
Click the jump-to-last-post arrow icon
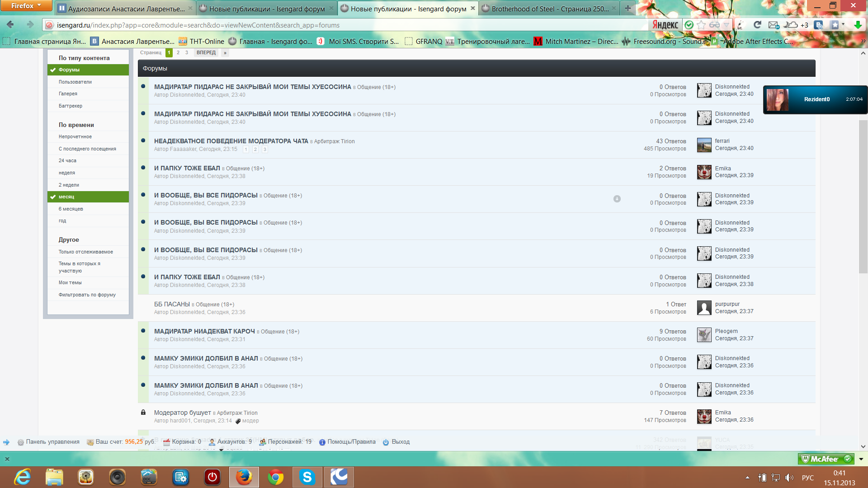pos(617,199)
